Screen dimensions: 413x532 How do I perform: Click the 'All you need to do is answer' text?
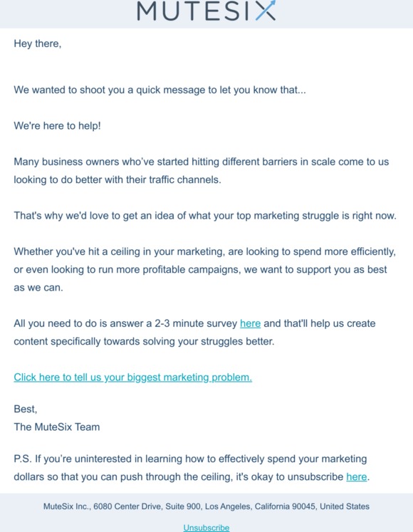[125, 323]
